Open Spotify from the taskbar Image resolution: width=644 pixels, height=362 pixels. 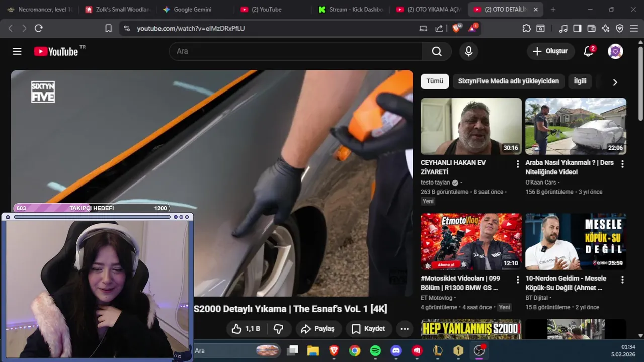pos(375,351)
